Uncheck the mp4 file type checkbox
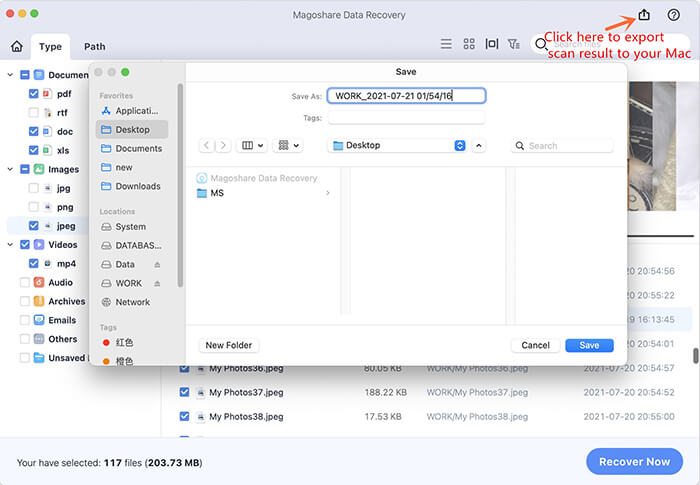The height and width of the screenshot is (485, 700). click(33, 263)
